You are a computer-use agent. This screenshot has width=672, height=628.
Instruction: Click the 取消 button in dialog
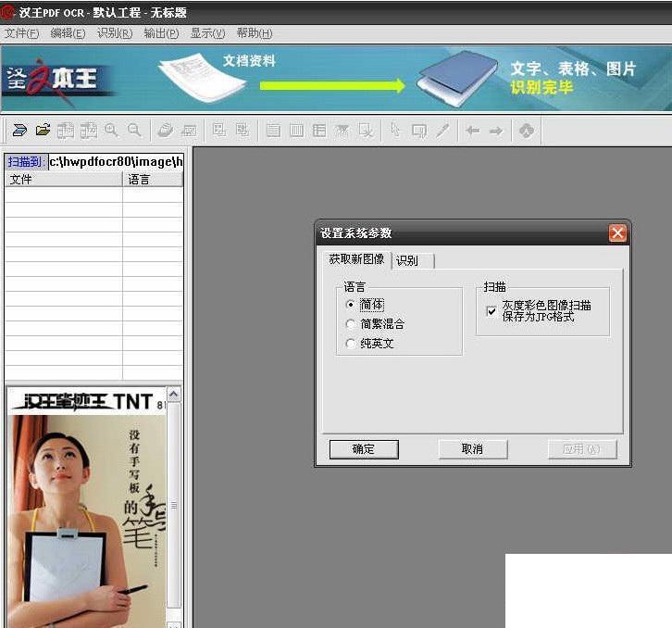click(473, 449)
